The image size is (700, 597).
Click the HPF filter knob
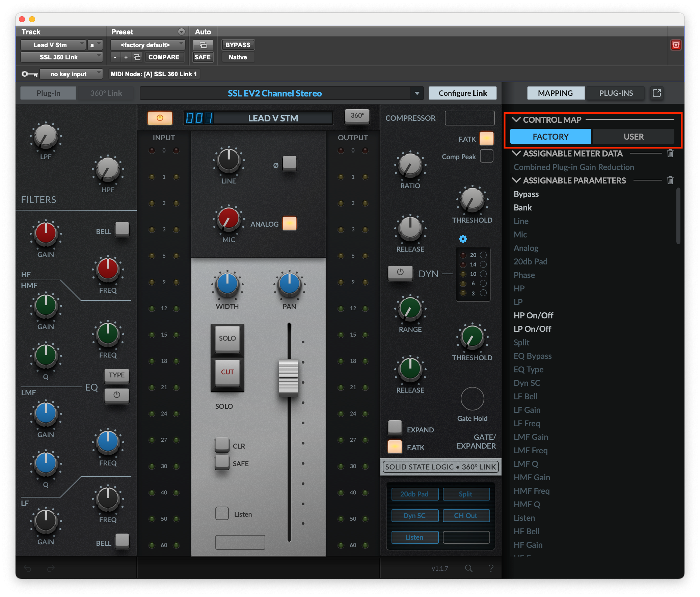coord(108,169)
